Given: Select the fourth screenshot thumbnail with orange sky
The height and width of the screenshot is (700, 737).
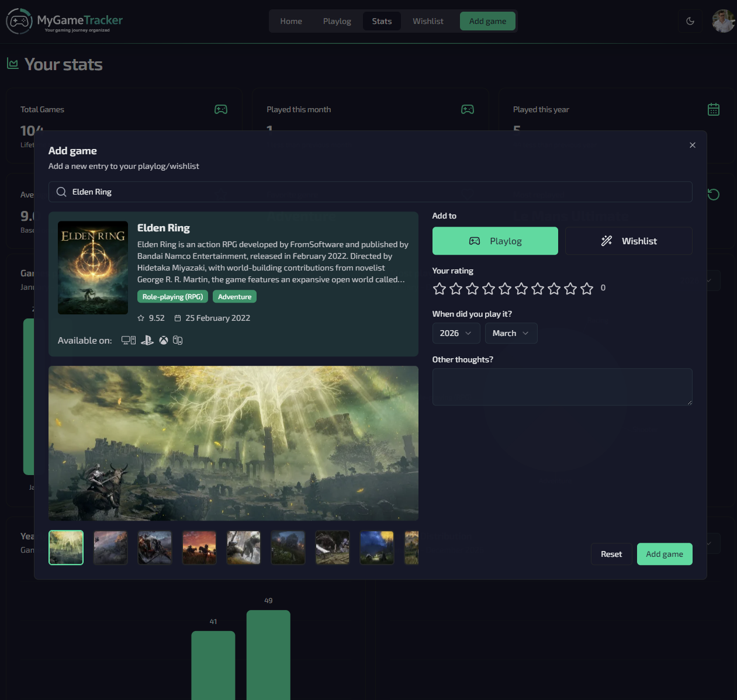Looking at the screenshot, I should pos(199,547).
